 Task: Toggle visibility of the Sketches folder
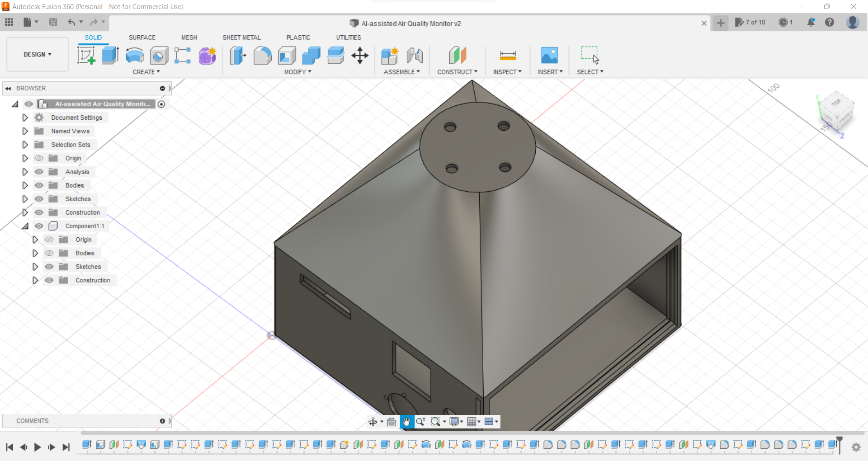(39, 199)
